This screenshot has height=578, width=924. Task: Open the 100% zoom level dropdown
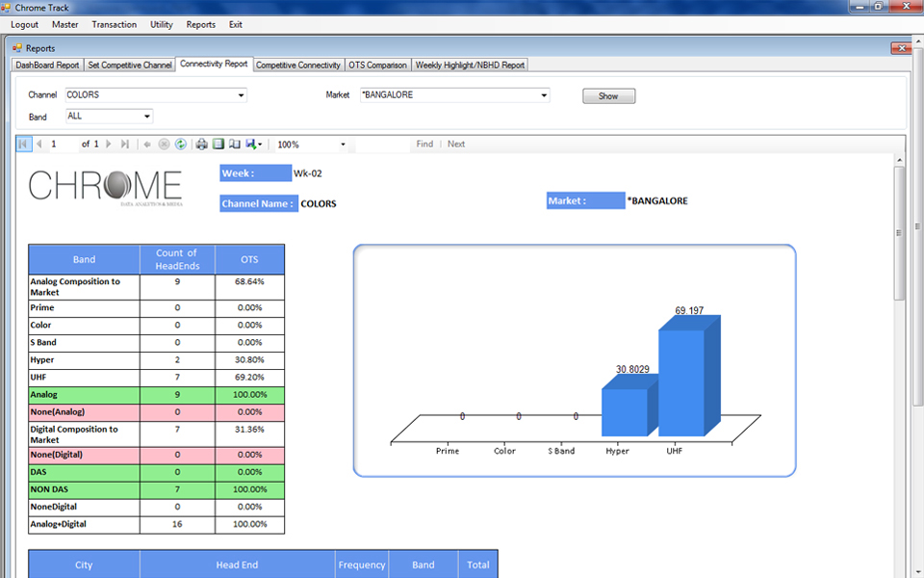point(343,144)
